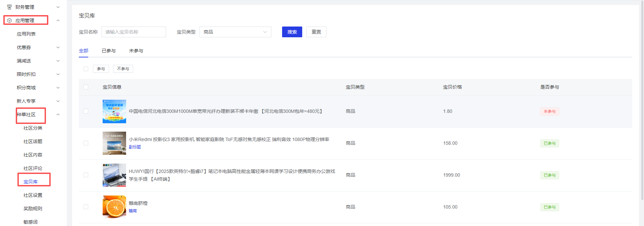Screen dimensions: 644x226
Task: Switch to the 未参与 tab
Action: [x=136, y=51]
